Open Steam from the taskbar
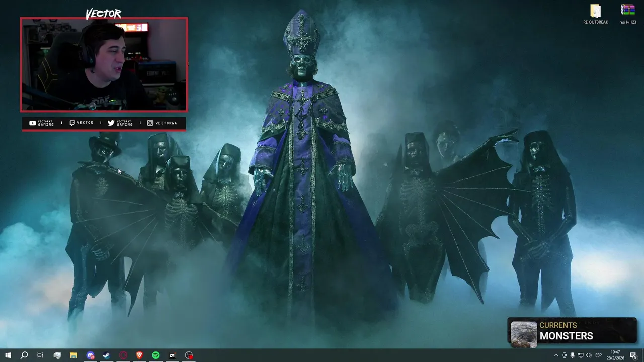 coord(107,355)
